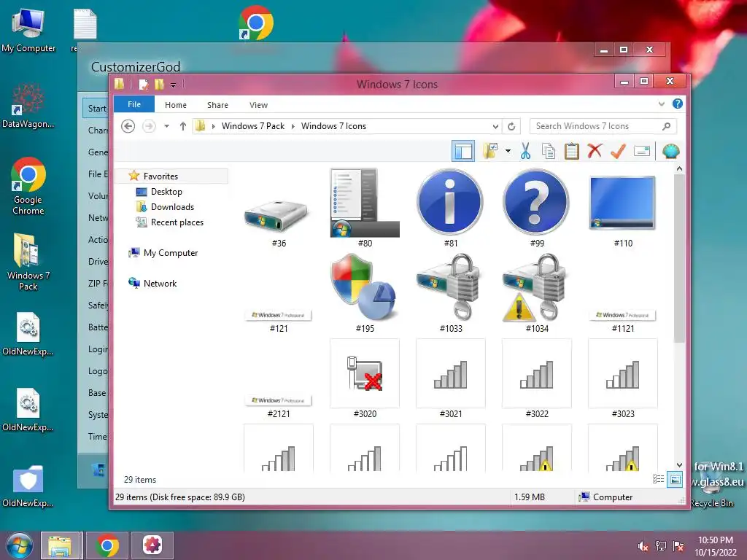Select the #1034 locked drive warning icon
Viewport: 747px width, 560px height.
point(537,293)
